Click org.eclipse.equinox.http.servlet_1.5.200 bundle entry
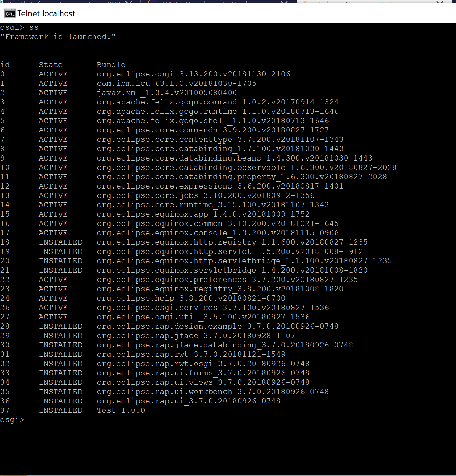 pyautogui.click(x=230, y=251)
